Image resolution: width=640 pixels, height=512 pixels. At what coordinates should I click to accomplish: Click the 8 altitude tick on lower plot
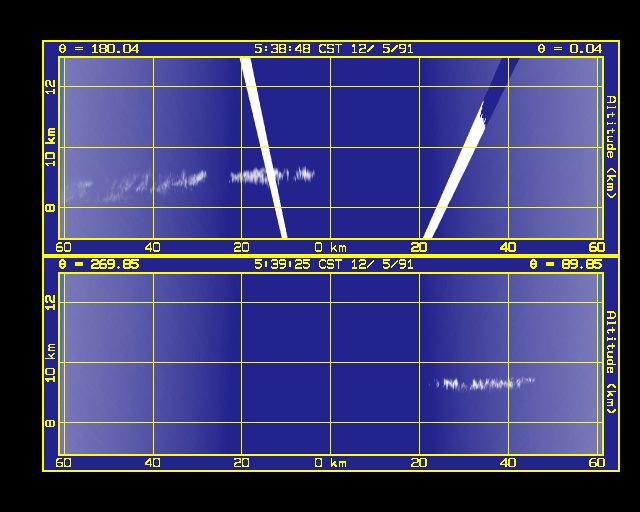(x=50, y=423)
